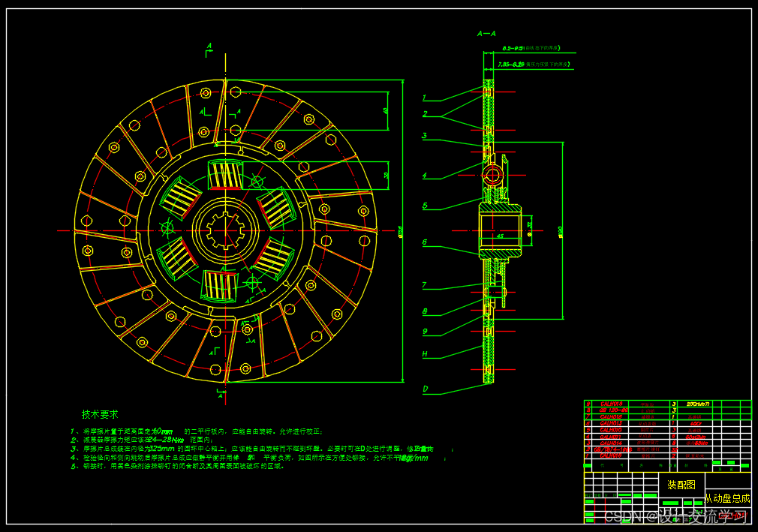The width and height of the screenshot is (758, 532).
Task: Click '20CrMnTi' material cell in parts list
Action: point(698,404)
